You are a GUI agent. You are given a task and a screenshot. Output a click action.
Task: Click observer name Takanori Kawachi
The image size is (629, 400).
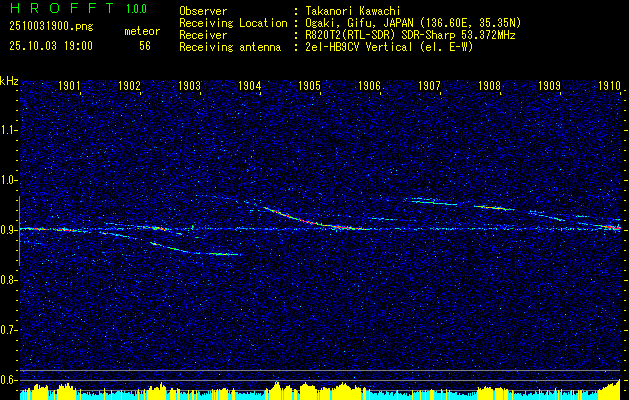tap(353, 11)
